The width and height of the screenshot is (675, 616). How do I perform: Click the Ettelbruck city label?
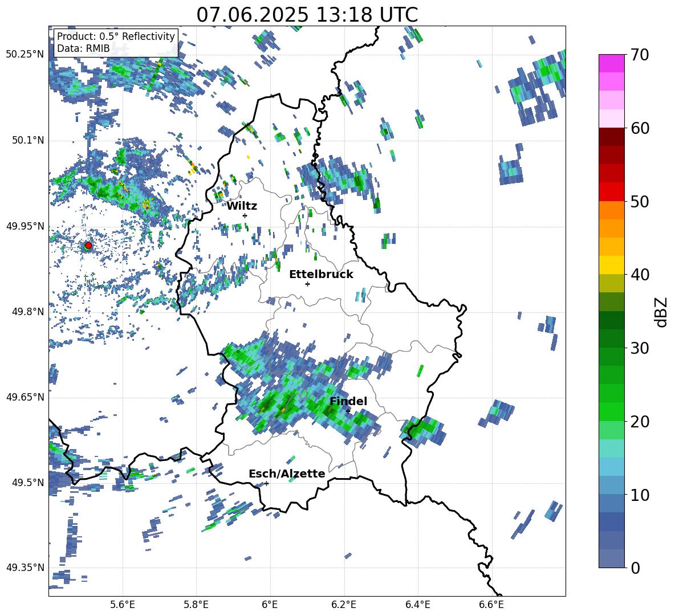(321, 275)
